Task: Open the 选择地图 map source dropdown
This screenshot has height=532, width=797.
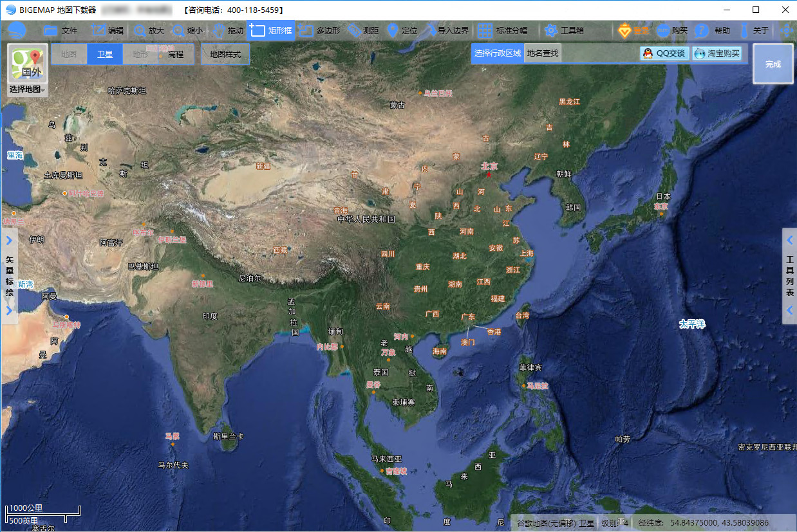Action: click(x=27, y=89)
